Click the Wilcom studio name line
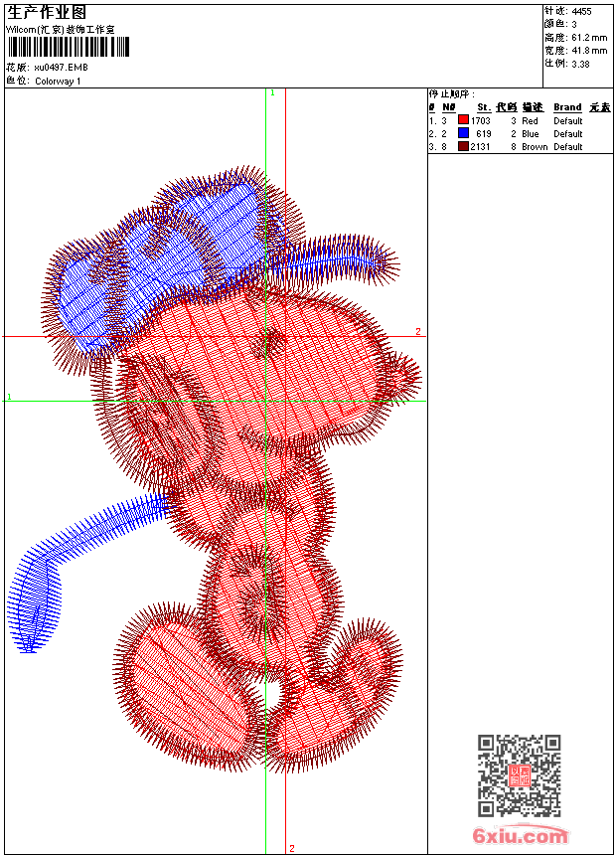Screen dimensions: 616x855 [60, 30]
